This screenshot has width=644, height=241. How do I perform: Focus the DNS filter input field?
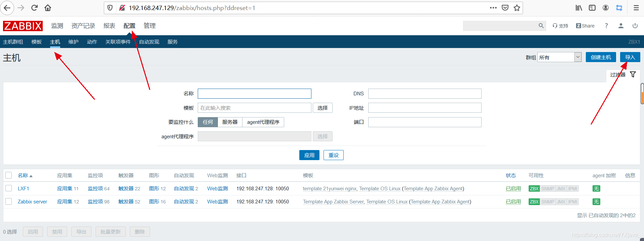click(x=425, y=94)
